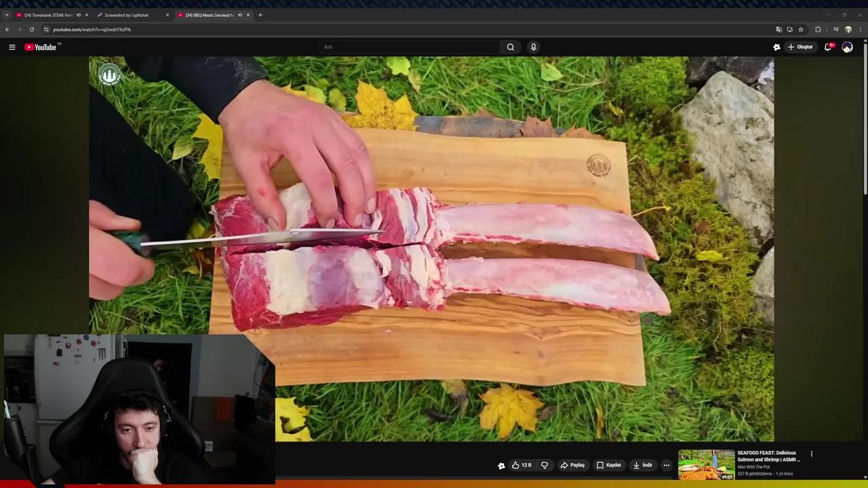Click the Oluştur create button
This screenshot has width=868, height=488.
(801, 47)
